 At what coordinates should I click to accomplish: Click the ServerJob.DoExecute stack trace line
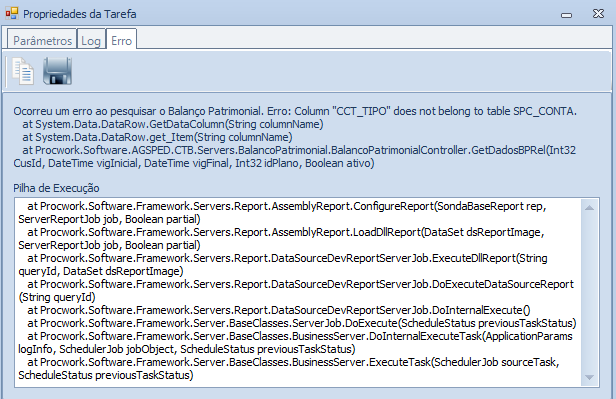(x=301, y=323)
